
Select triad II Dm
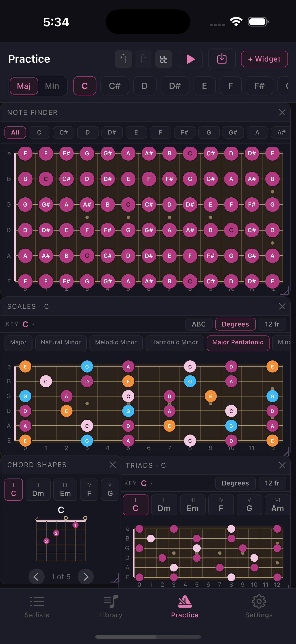(x=164, y=505)
